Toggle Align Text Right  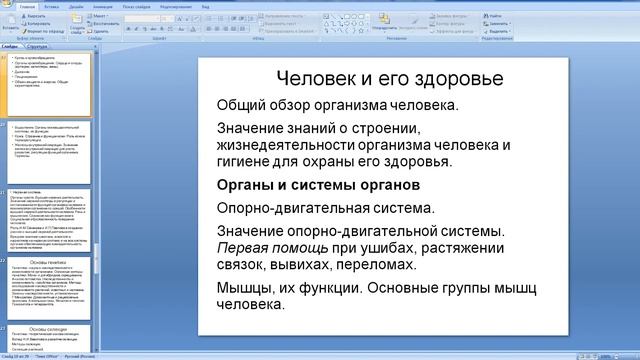coord(225,29)
